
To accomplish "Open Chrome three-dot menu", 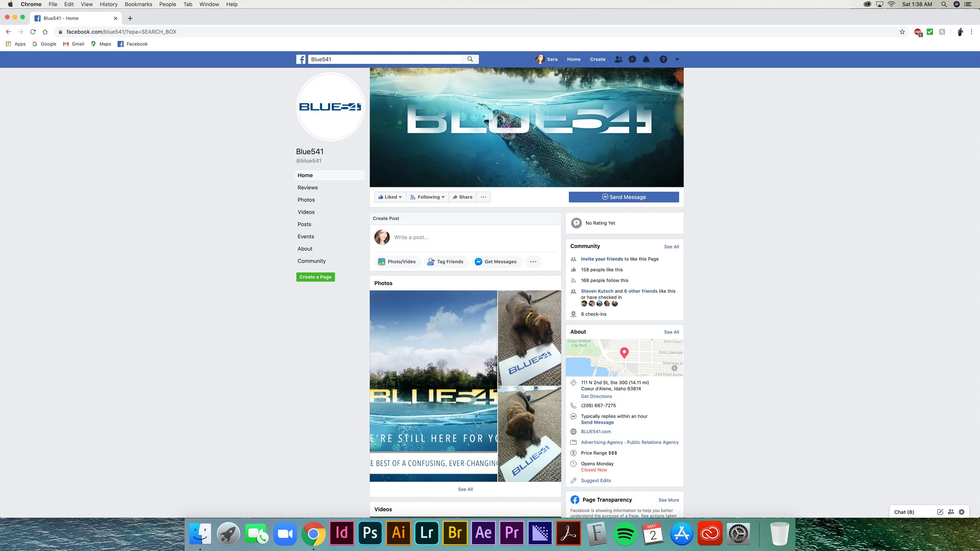I will pyautogui.click(x=971, y=32).
